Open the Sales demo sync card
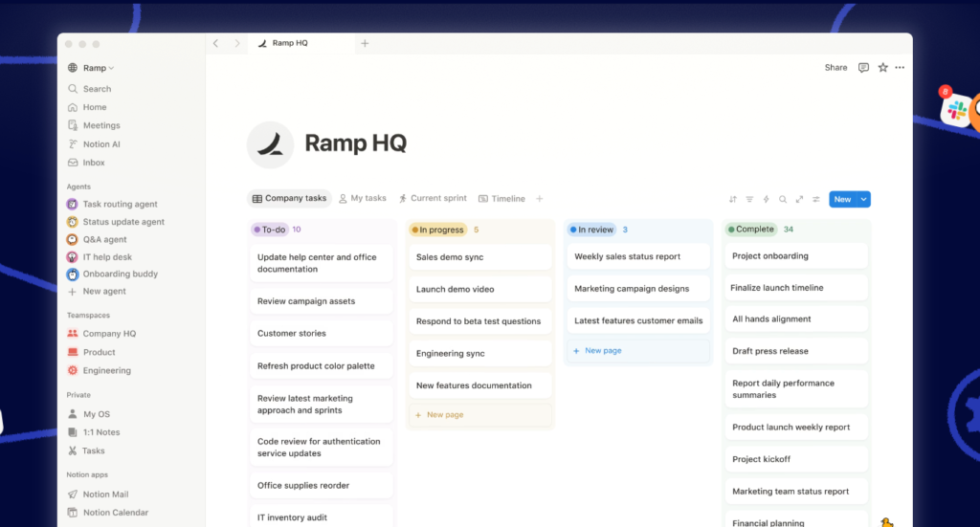The image size is (980, 527). pyautogui.click(x=480, y=257)
